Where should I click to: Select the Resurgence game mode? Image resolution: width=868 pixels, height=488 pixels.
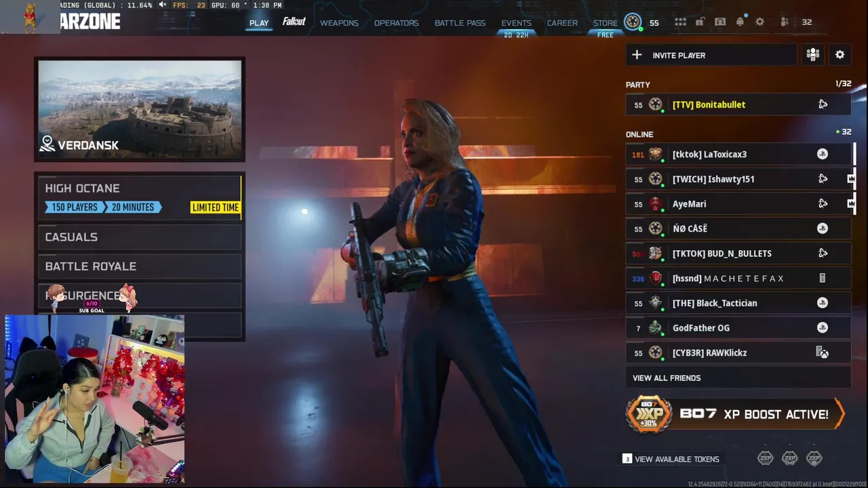[140, 296]
